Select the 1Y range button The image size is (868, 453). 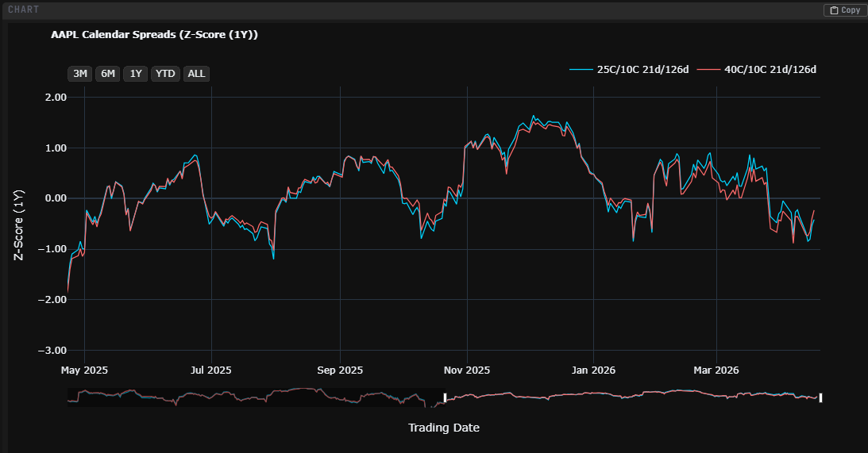(x=136, y=74)
